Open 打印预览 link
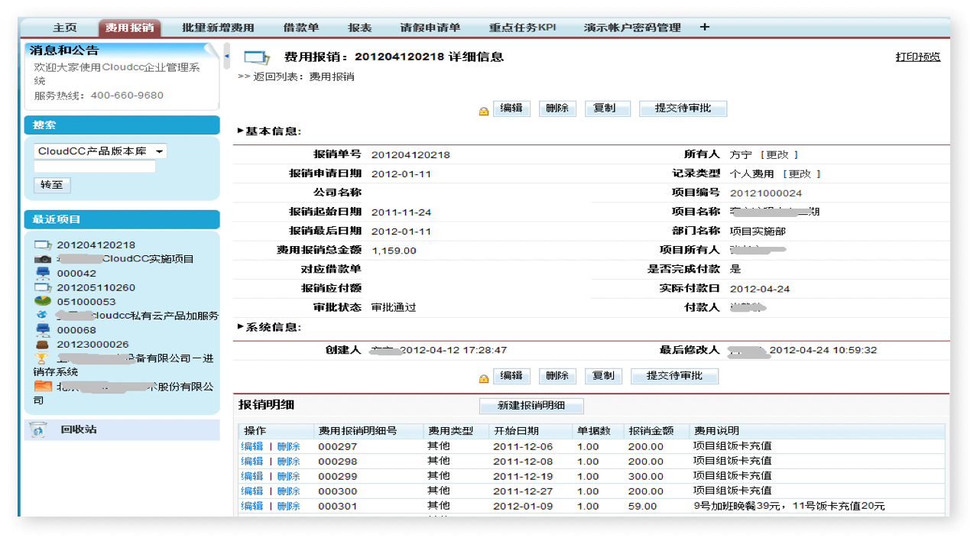Viewport: 980px width, 541px height. (x=918, y=57)
